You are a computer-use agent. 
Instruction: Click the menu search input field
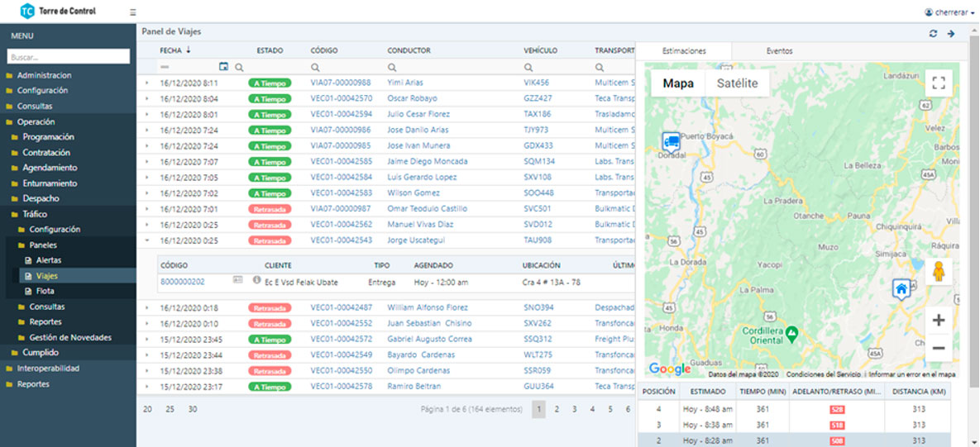[x=69, y=57]
